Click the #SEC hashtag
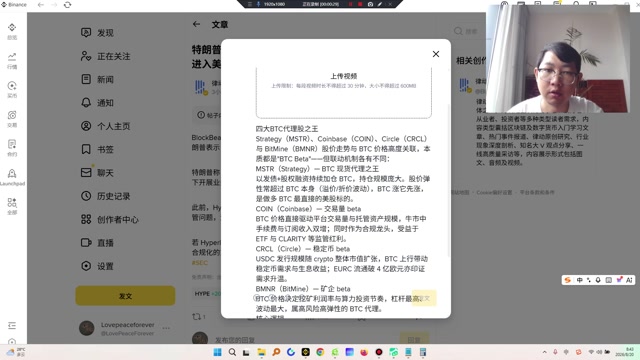Screen dimensions: 640x360 (x=200, y=262)
